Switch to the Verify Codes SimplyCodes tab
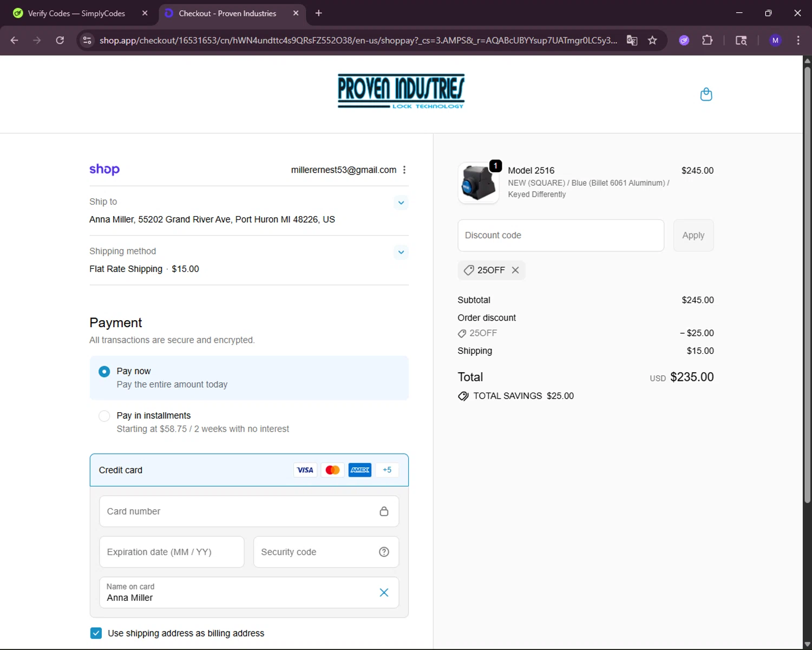The image size is (812, 650). [x=76, y=13]
